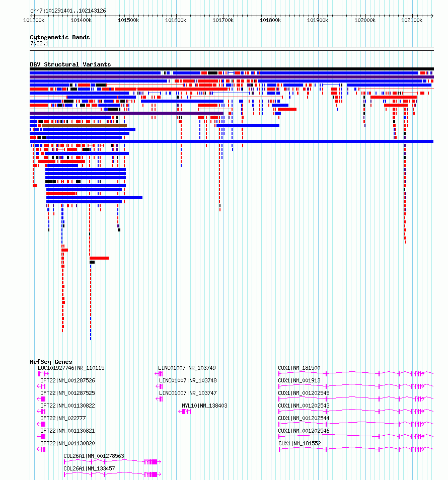The image size is (448, 480).
Task: Open IFT22|NM_001130820 transcript label
Action: click(67, 443)
